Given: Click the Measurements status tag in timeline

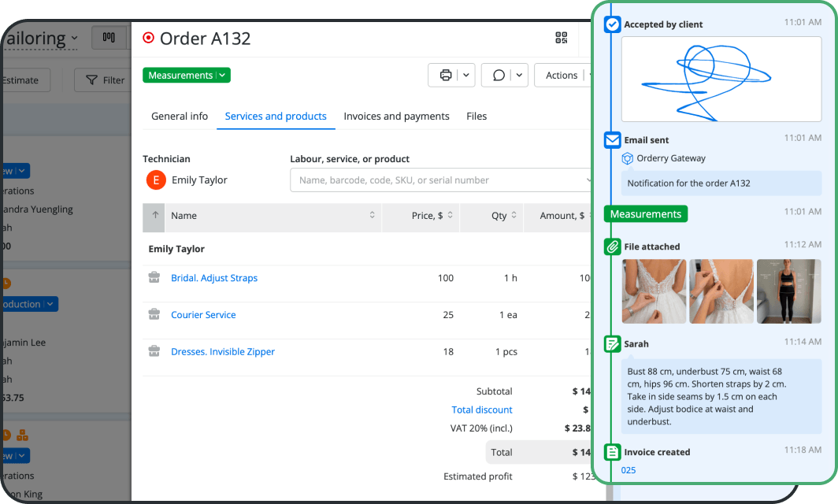Looking at the screenshot, I should pyautogui.click(x=646, y=213).
